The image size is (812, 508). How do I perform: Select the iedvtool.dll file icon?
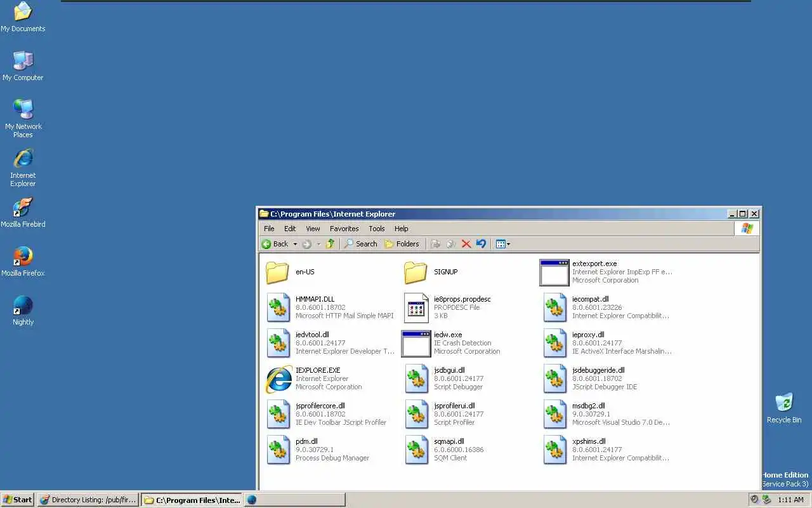278,344
